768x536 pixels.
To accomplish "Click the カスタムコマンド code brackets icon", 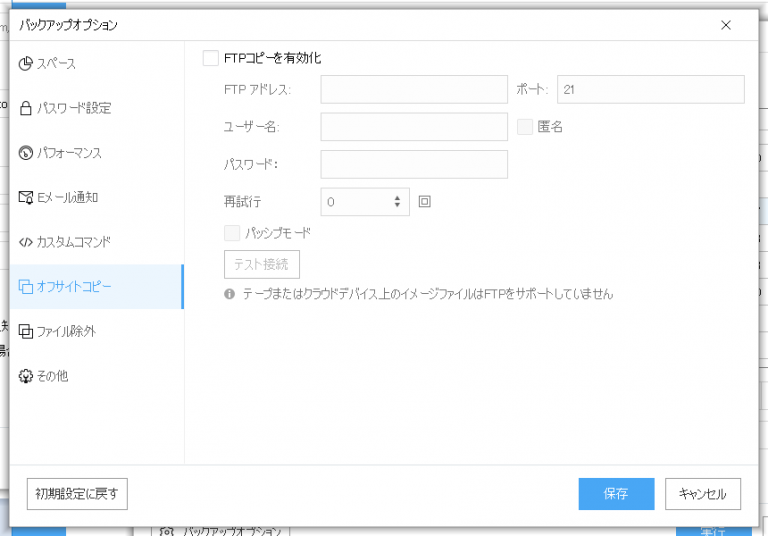I will 26,242.
